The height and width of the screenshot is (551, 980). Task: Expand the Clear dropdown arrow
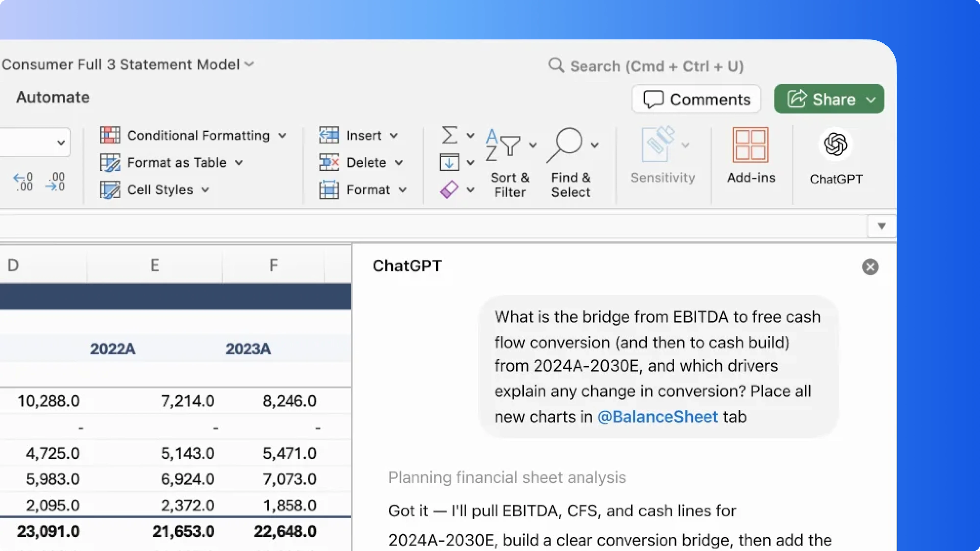(471, 190)
